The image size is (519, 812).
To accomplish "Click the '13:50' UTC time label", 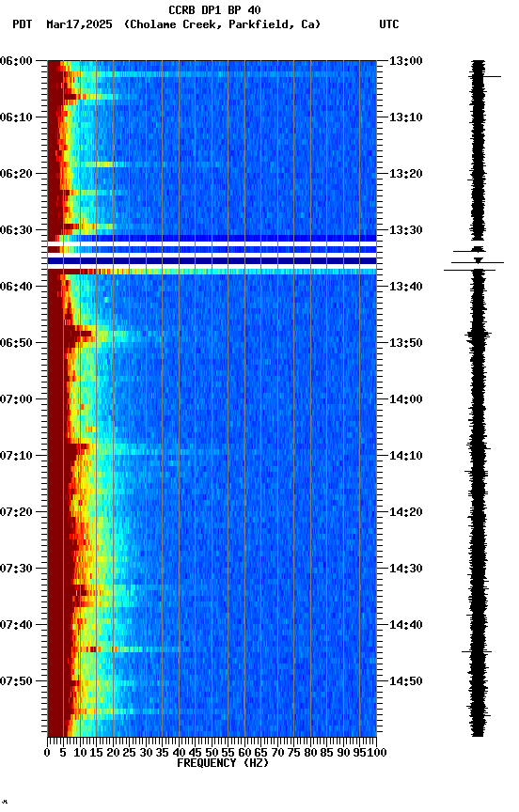I will 406,343.
